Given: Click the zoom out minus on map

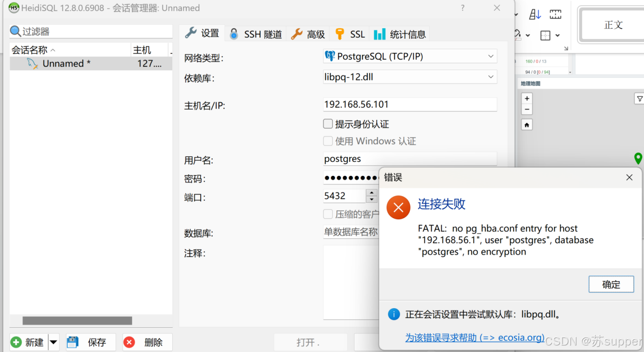Looking at the screenshot, I should click(527, 110).
